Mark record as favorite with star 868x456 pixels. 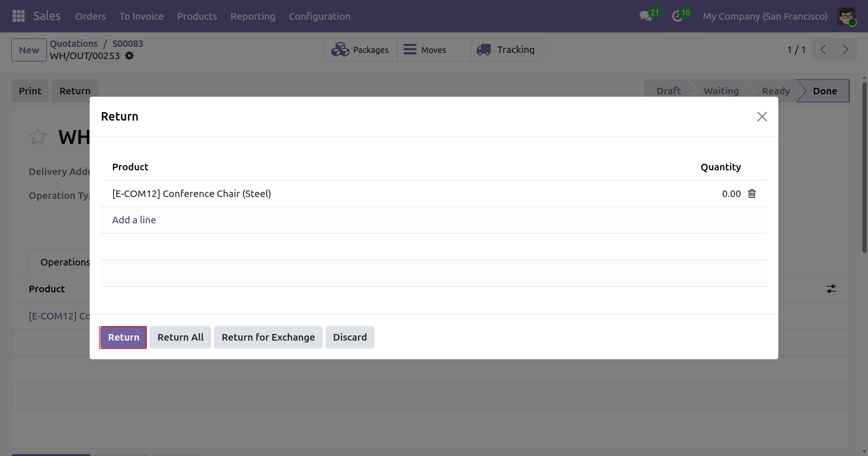[x=38, y=137]
